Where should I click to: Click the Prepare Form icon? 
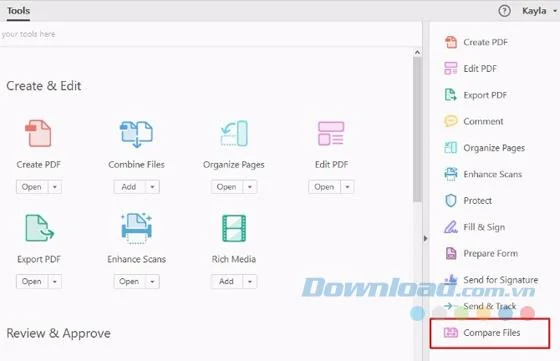(451, 253)
